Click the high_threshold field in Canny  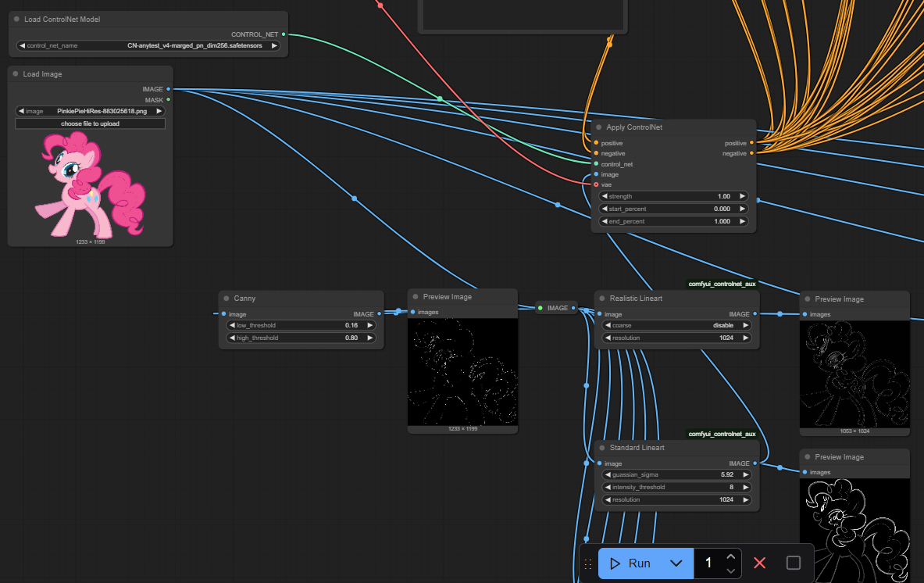(301, 338)
